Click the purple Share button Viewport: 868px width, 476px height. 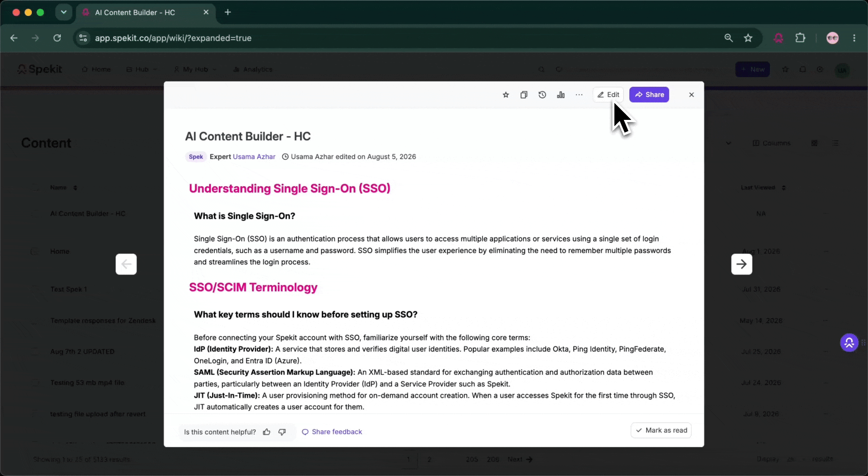(649, 95)
